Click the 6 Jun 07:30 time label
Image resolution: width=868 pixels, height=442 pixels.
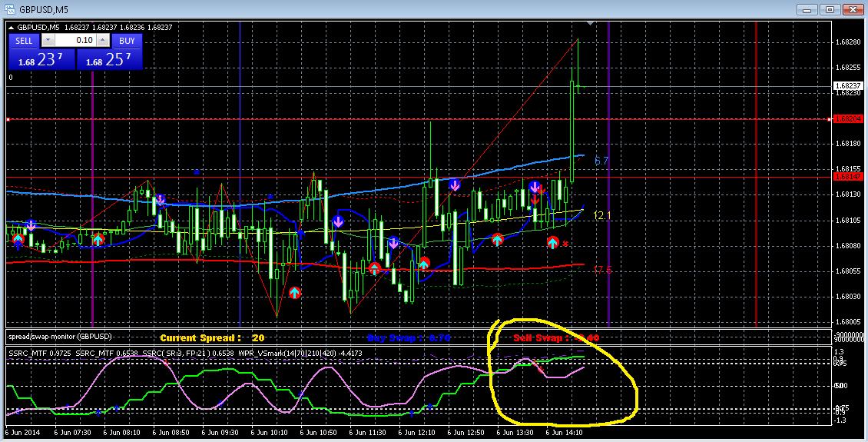coord(72,432)
